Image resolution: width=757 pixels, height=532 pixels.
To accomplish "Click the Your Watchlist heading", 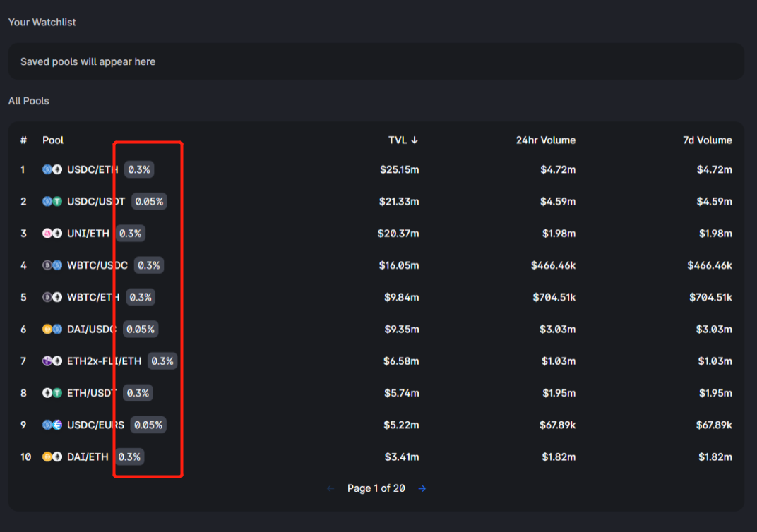I will [x=42, y=22].
